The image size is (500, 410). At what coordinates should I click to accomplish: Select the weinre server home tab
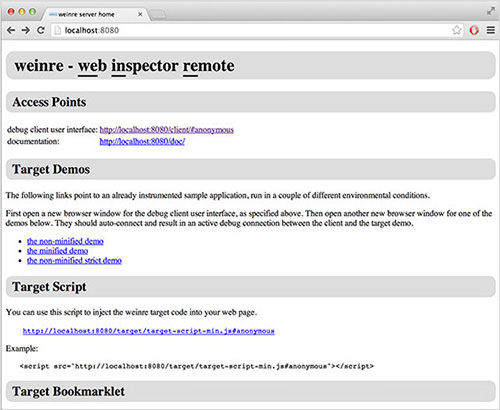point(95,14)
